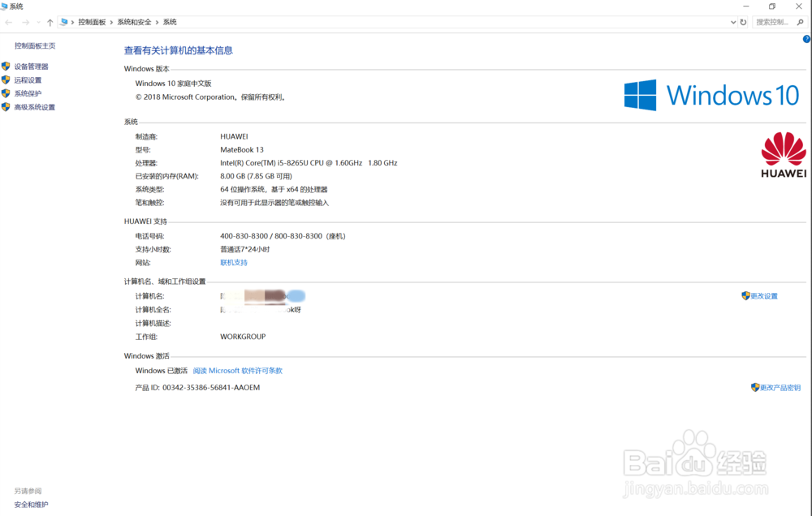Screen dimensions: 812x516
Task: Click the shield icon beside 设备管理器
Action: 6,67
